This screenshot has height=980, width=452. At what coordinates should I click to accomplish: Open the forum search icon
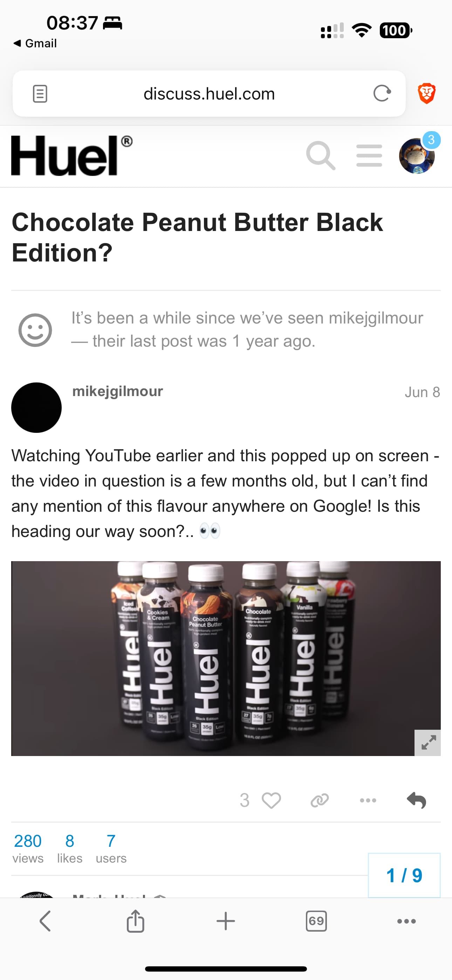pos(321,156)
